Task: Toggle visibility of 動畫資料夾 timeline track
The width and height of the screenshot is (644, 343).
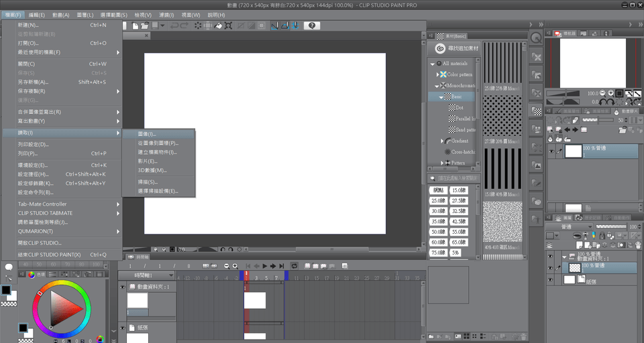Action: (122, 287)
